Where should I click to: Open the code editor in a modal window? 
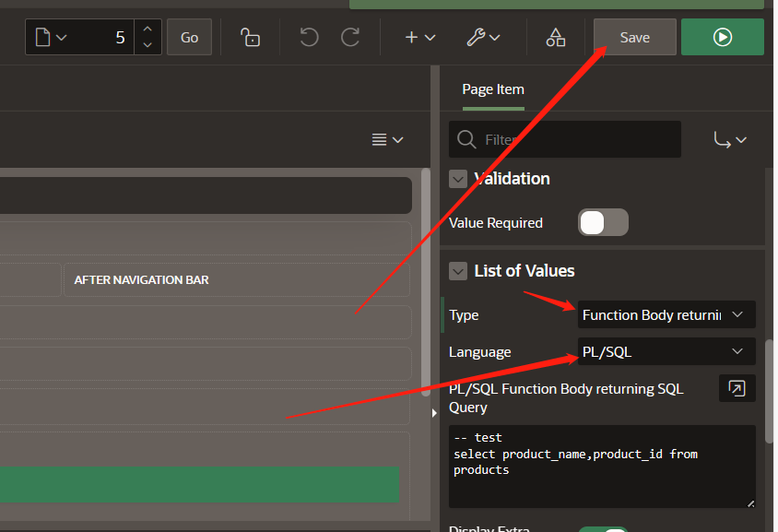[737, 388]
